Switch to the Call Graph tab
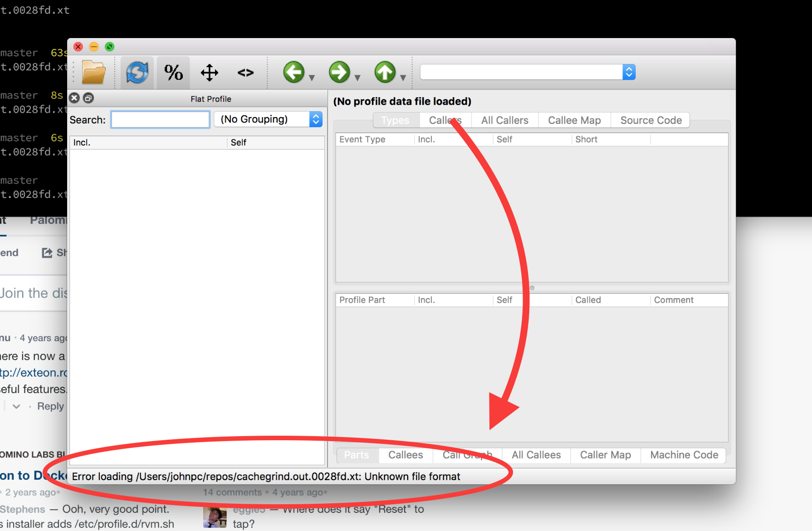 [x=467, y=455]
